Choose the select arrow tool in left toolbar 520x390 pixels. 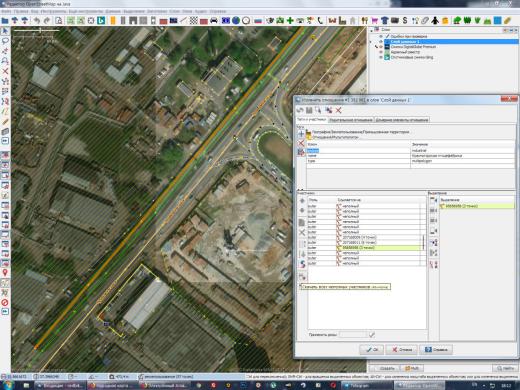pyautogui.click(x=5, y=31)
